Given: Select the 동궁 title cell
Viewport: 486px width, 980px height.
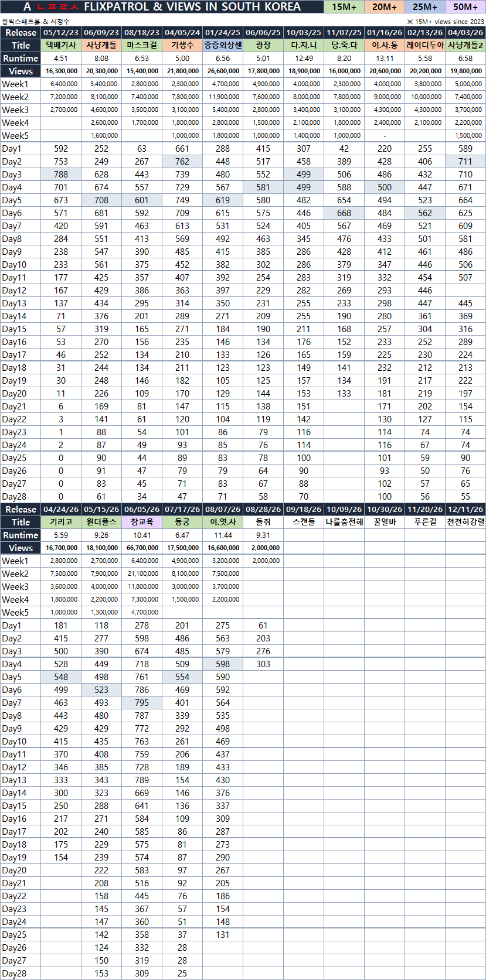Looking at the screenshot, I should click(182, 522).
